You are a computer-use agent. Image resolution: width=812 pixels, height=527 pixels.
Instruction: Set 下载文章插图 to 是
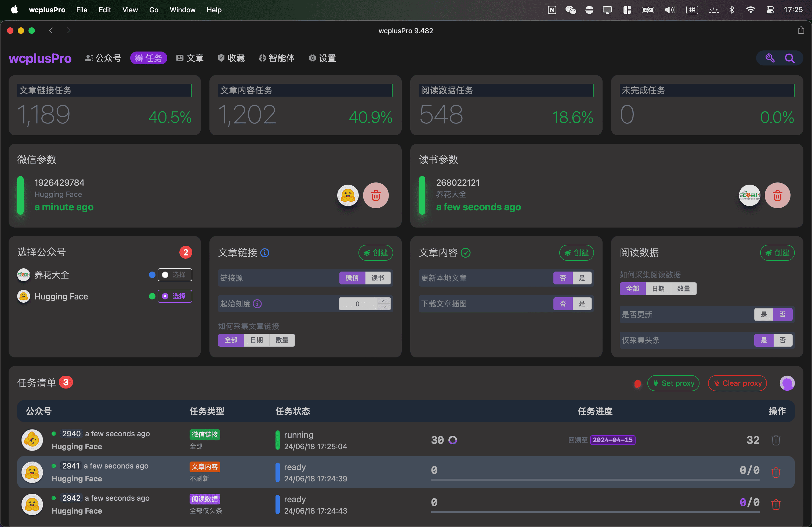click(582, 304)
